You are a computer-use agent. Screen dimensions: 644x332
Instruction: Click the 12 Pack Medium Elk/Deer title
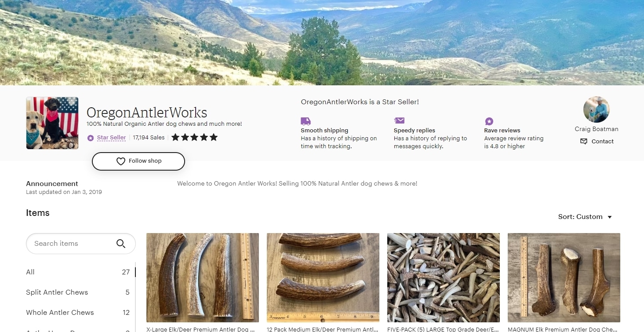322,329
